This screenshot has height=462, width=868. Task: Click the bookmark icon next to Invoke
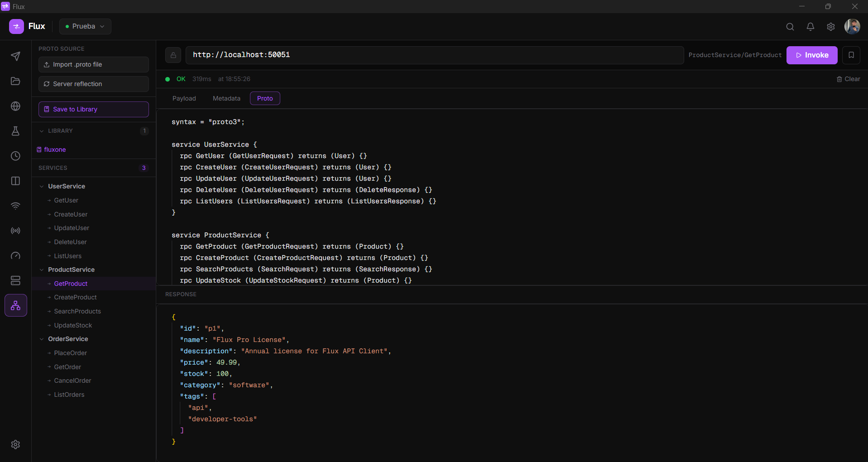851,55
